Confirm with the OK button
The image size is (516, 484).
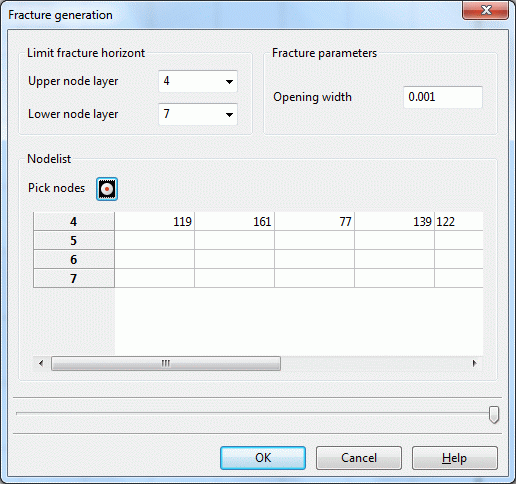pos(263,458)
